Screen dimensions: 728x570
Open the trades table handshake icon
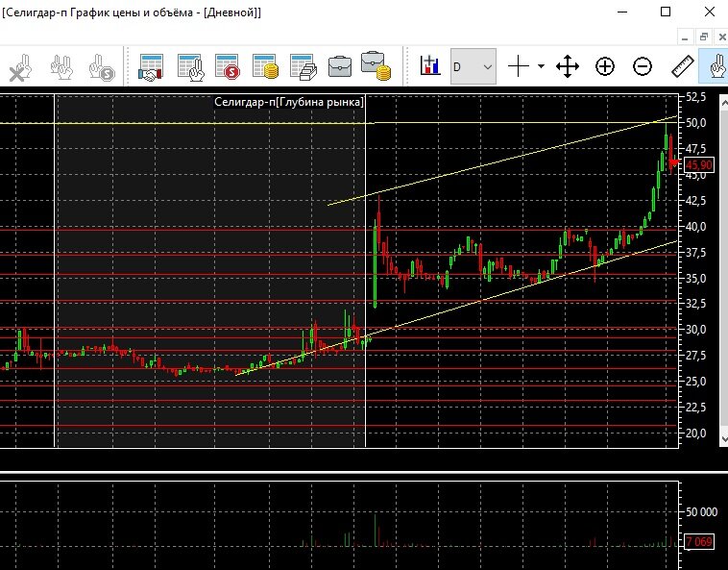(151, 67)
